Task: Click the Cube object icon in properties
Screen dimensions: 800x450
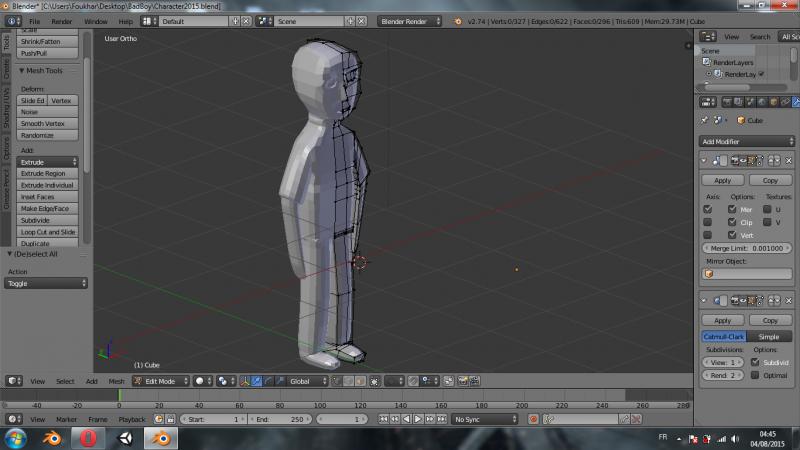Action: [740, 120]
